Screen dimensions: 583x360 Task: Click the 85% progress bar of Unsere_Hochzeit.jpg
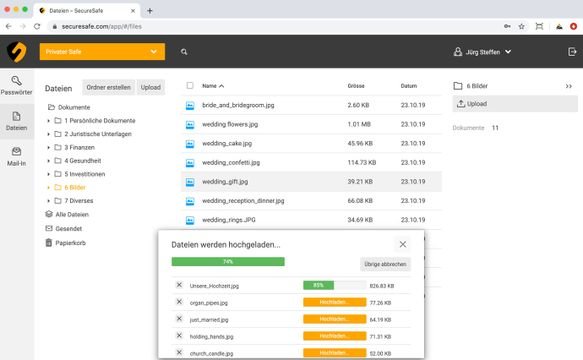click(335, 285)
